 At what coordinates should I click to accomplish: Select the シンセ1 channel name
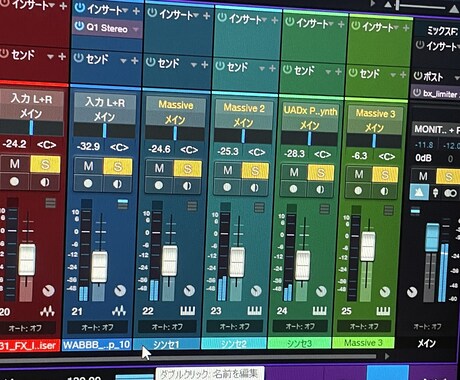coord(167,344)
